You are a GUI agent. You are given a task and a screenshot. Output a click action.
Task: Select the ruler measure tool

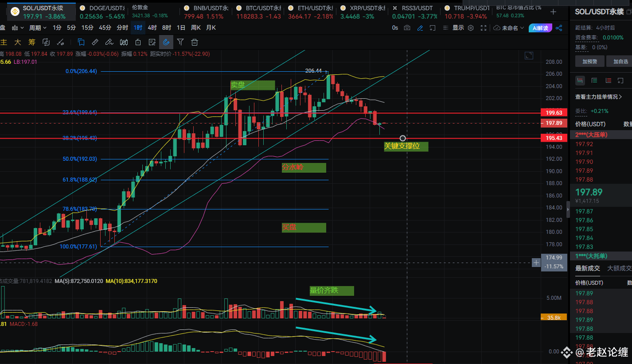pyautogui.click(x=95, y=43)
